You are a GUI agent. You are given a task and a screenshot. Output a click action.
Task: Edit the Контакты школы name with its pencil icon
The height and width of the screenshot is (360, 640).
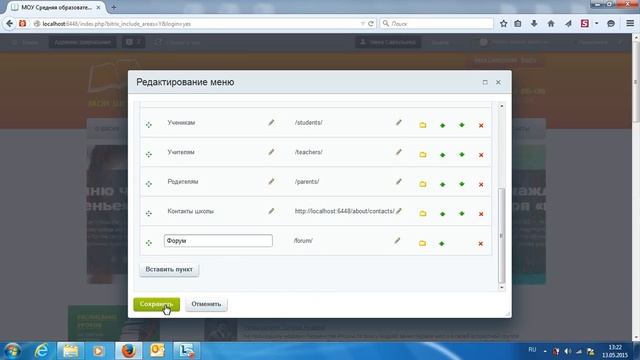pyautogui.click(x=271, y=211)
